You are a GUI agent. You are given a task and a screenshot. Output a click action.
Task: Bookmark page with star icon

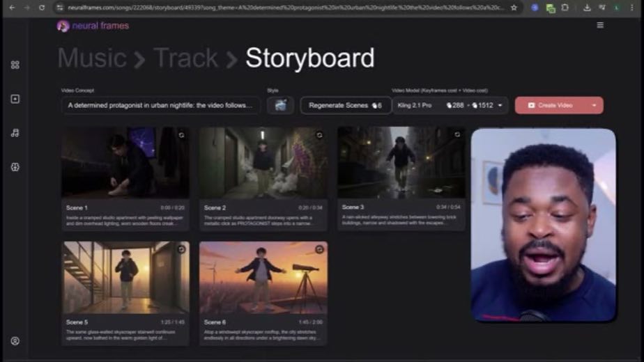[514, 8]
